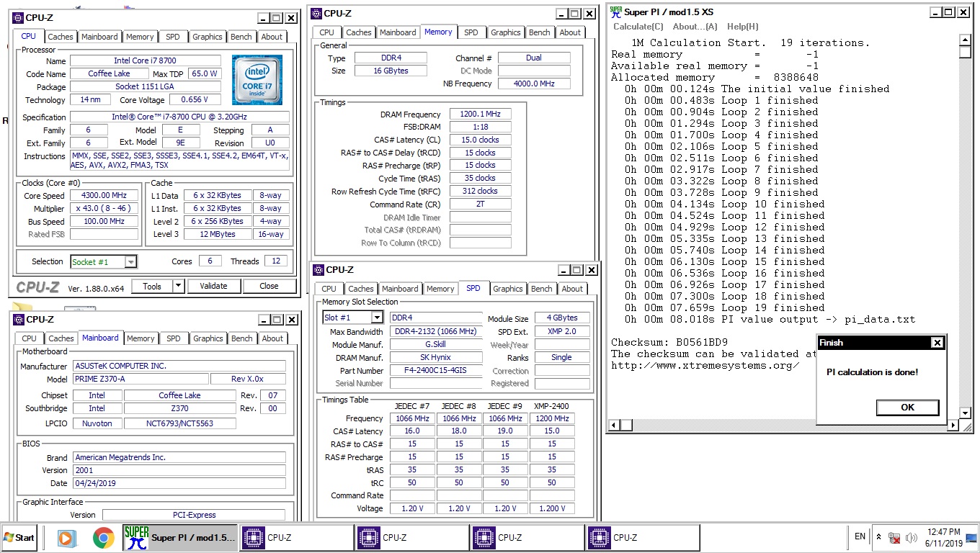980x553 pixels.
Task: Click the Super PI window title icon
Action: click(616, 12)
